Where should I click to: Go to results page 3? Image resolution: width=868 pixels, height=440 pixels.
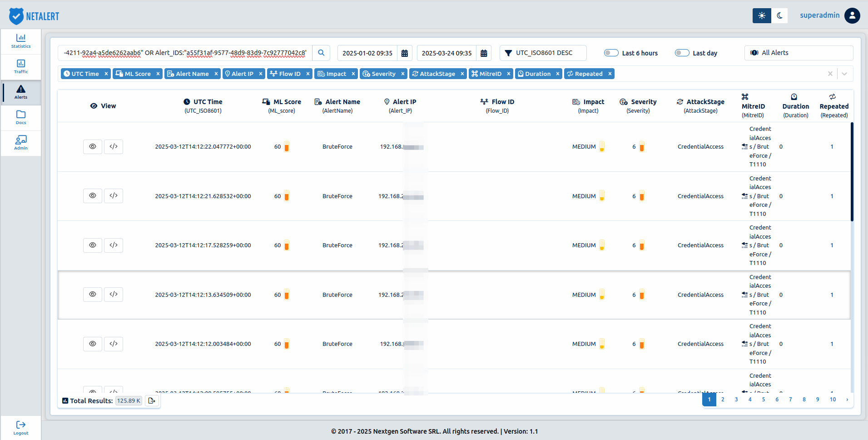click(736, 400)
